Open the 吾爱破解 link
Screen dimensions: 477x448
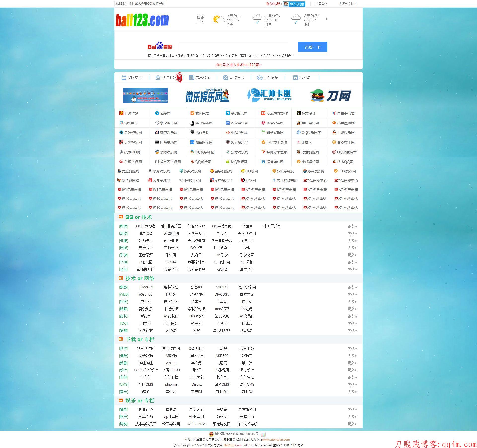coord(146,309)
